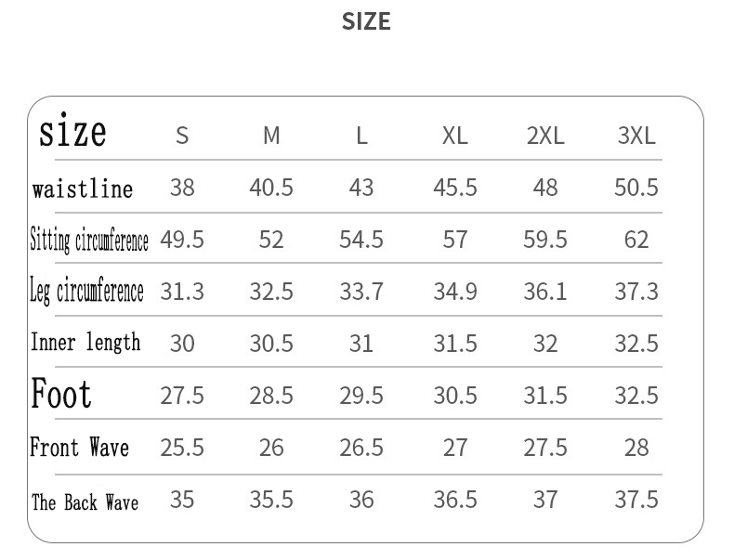Select Inner length value 30 for S

click(x=182, y=344)
